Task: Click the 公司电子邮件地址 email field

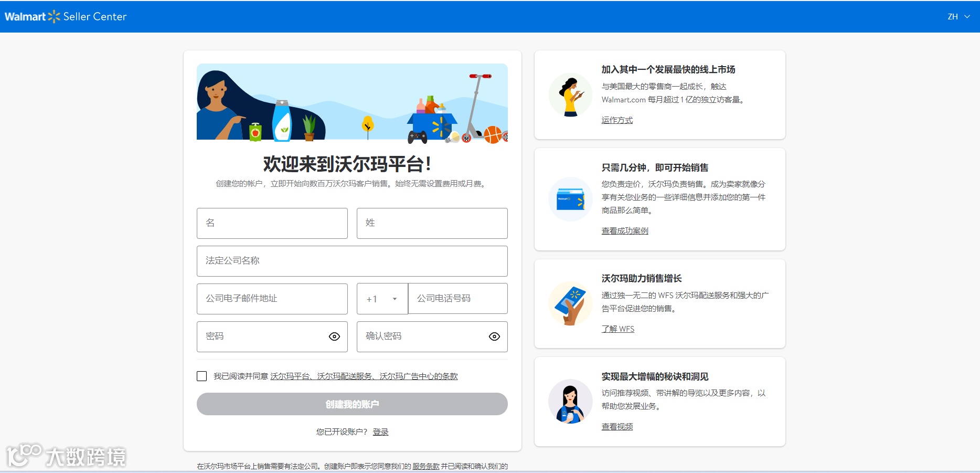Action: (272, 299)
